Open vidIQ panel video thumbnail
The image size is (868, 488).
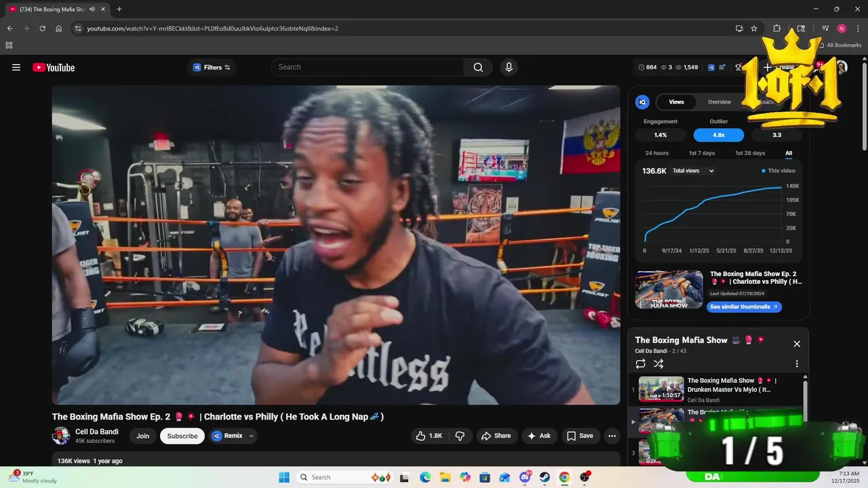(669, 289)
